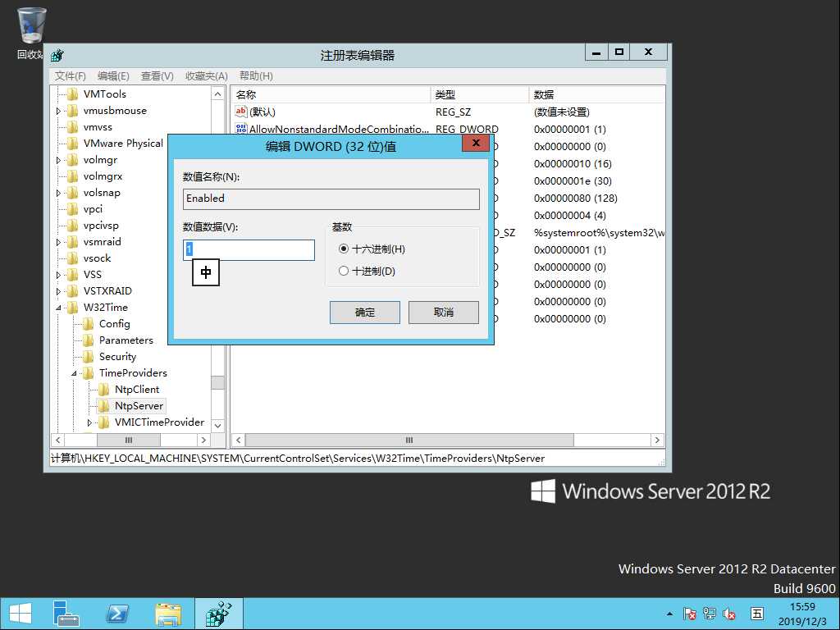
Task: Click data value 0x0000001e (30)
Action: (x=573, y=181)
